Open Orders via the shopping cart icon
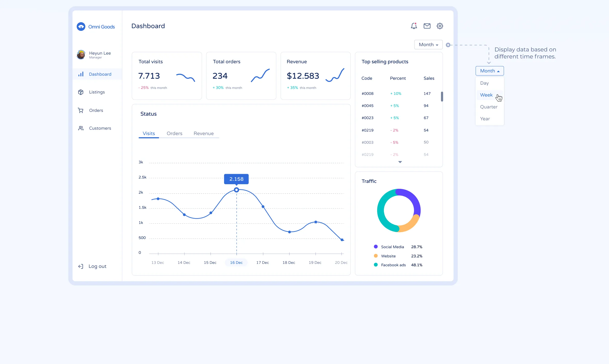Screen dimensions: 609x364 click(x=81, y=110)
